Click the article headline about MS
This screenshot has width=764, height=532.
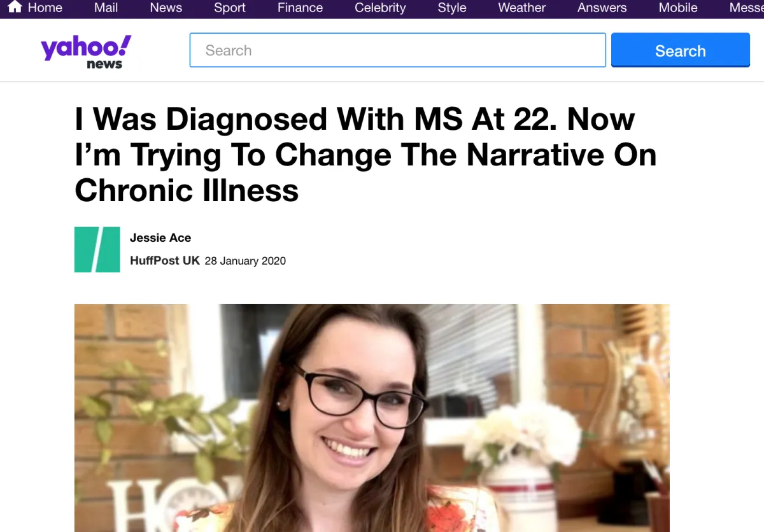click(x=365, y=155)
